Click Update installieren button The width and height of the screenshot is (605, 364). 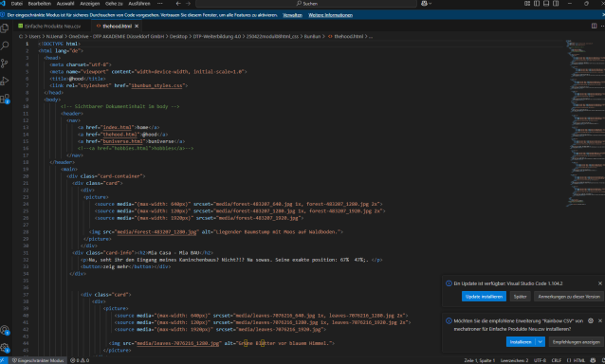click(484, 297)
